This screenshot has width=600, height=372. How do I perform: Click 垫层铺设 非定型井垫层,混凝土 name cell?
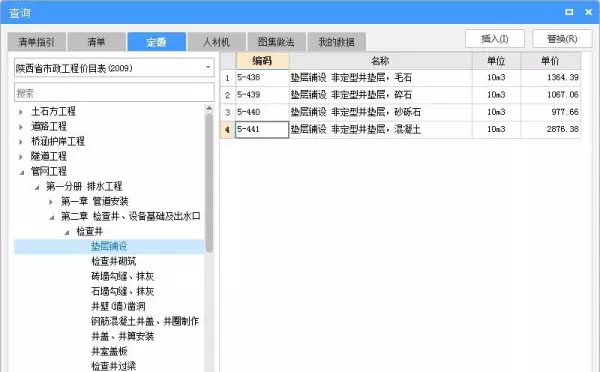381,129
